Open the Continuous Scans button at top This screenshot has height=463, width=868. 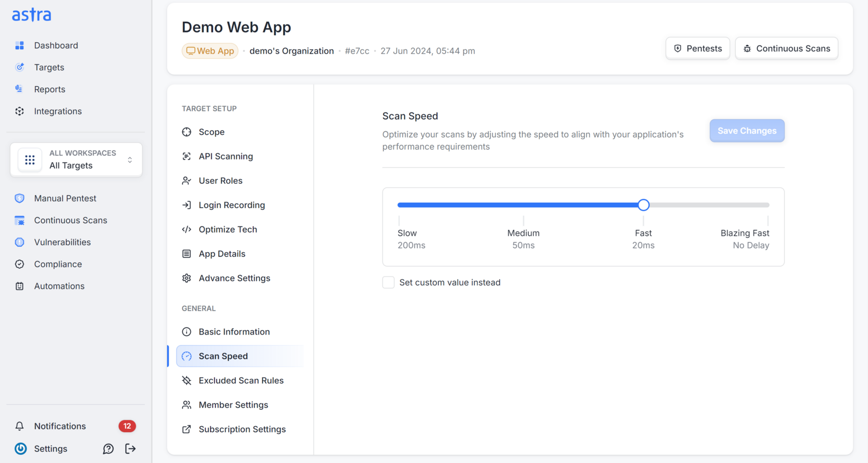coord(787,48)
